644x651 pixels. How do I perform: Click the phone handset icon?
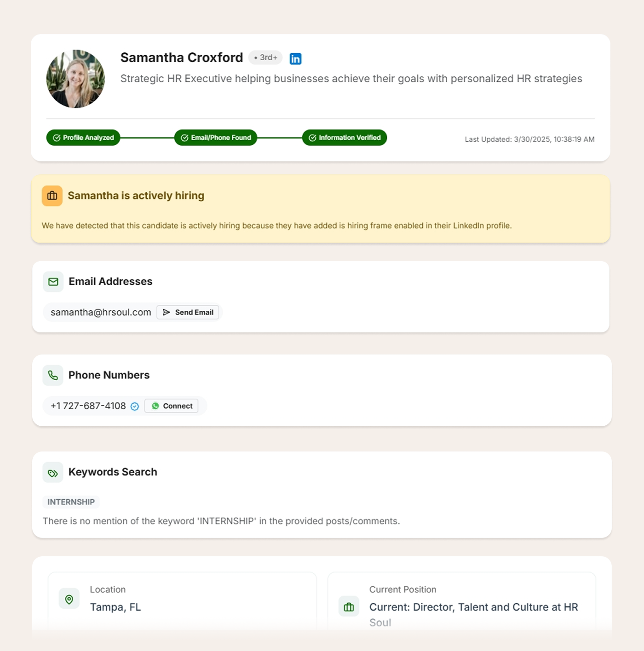(53, 375)
